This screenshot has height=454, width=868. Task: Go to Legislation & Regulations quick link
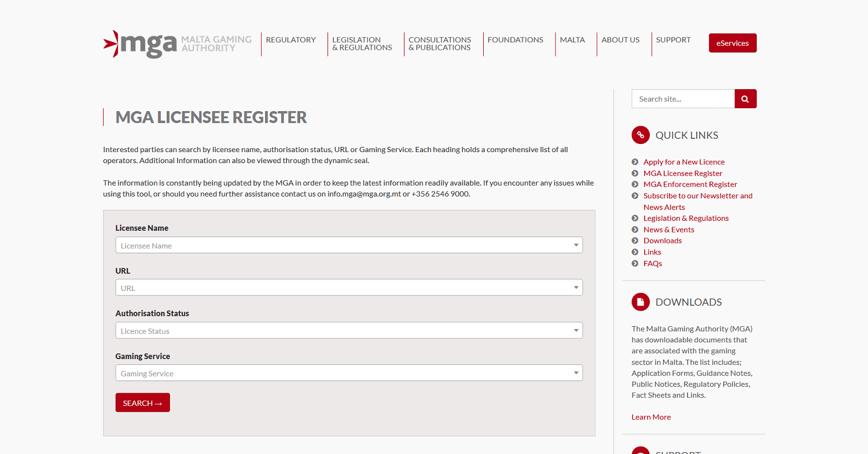point(686,219)
